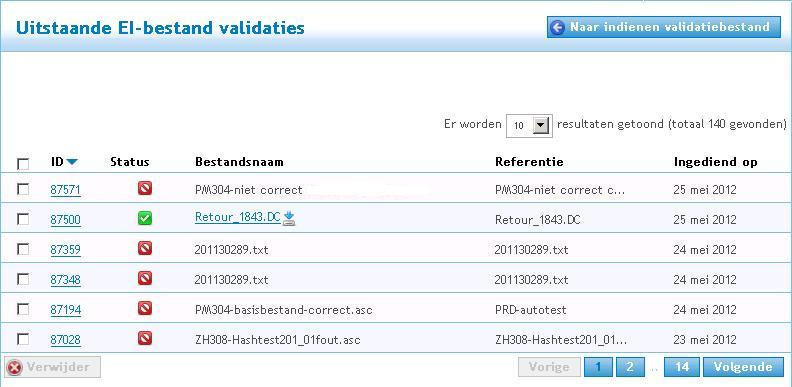The height and width of the screenshot is (387, 792).
Task: Click the Verwijder button
Action: [53, 367]
